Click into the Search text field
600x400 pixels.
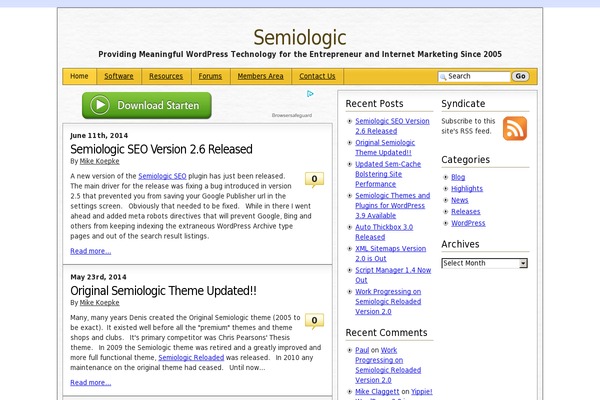(477, 76)
